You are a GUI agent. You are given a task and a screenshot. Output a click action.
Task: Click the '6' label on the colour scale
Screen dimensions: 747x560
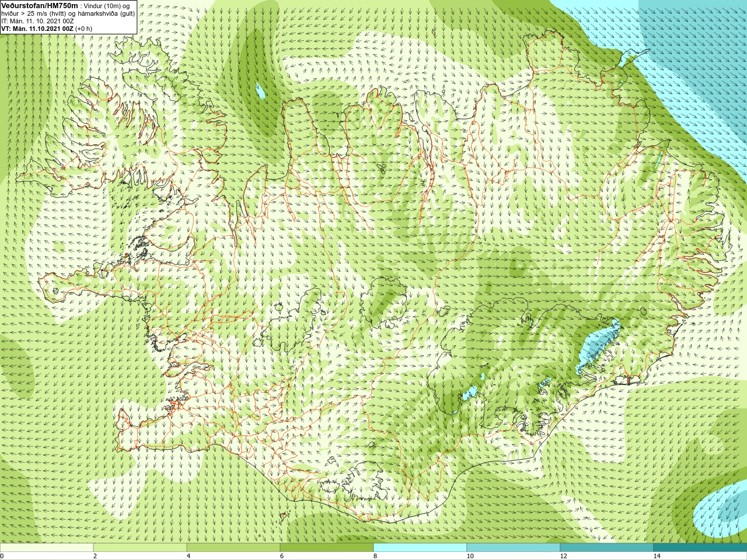(x=282, y=556)
